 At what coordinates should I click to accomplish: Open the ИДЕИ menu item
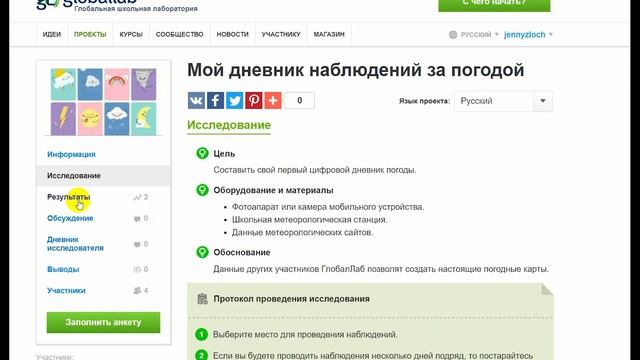click(52, 34)
